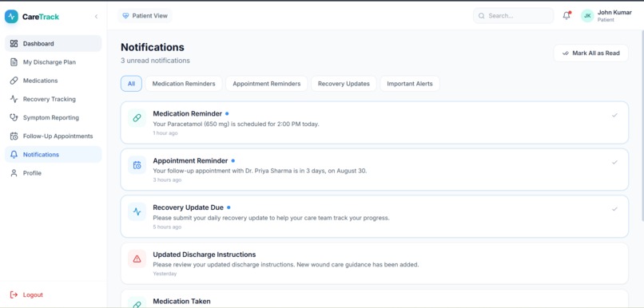Click the bell icon next to Notifications
The width and height of the screenshot is (644, 308).
[x=14, y=155]
